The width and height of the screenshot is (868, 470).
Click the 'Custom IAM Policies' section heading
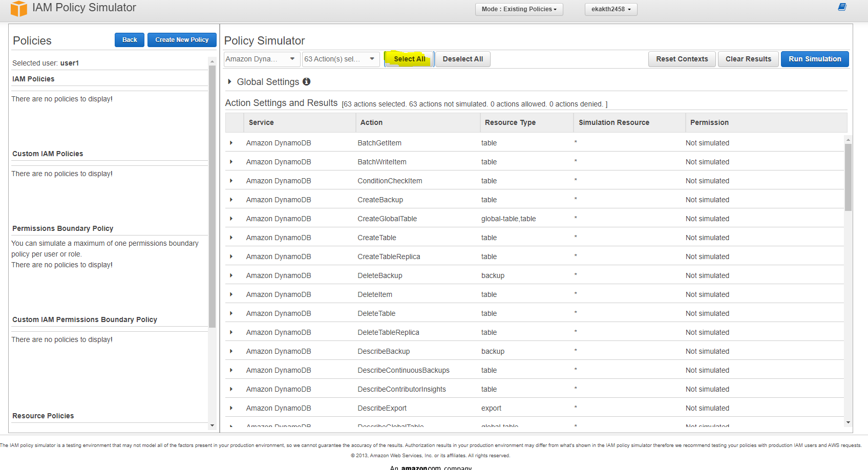point(48,154)
